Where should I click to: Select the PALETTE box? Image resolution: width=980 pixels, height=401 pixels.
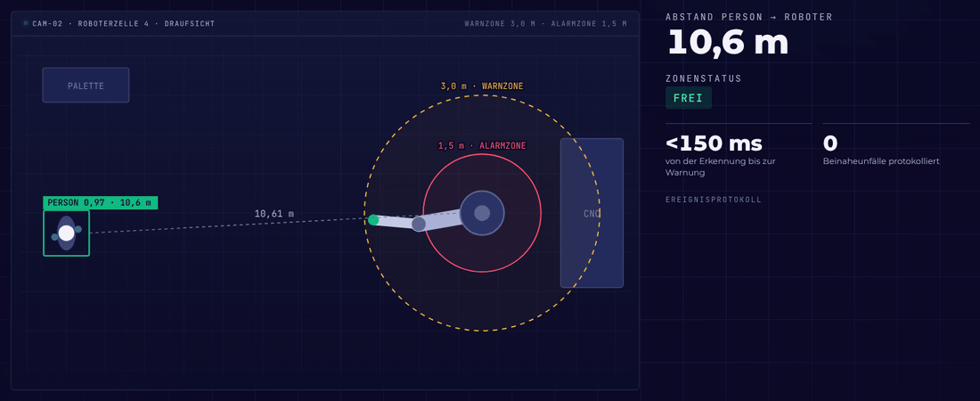coord(86,85)
